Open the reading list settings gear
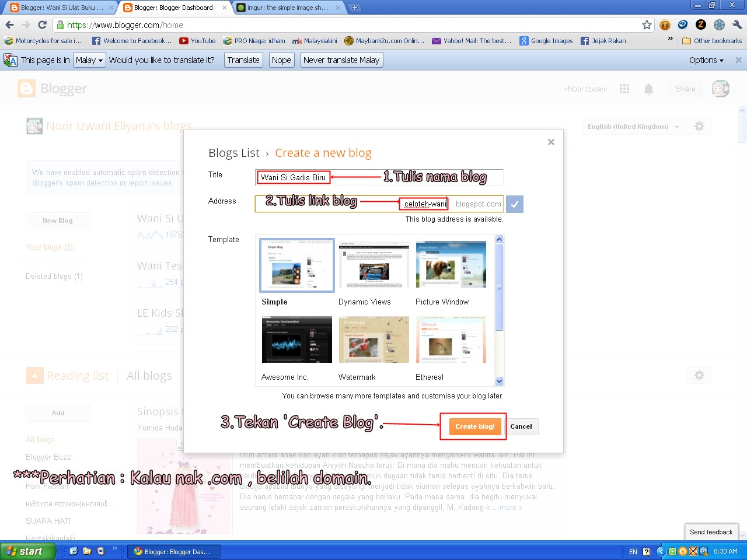 699,376
